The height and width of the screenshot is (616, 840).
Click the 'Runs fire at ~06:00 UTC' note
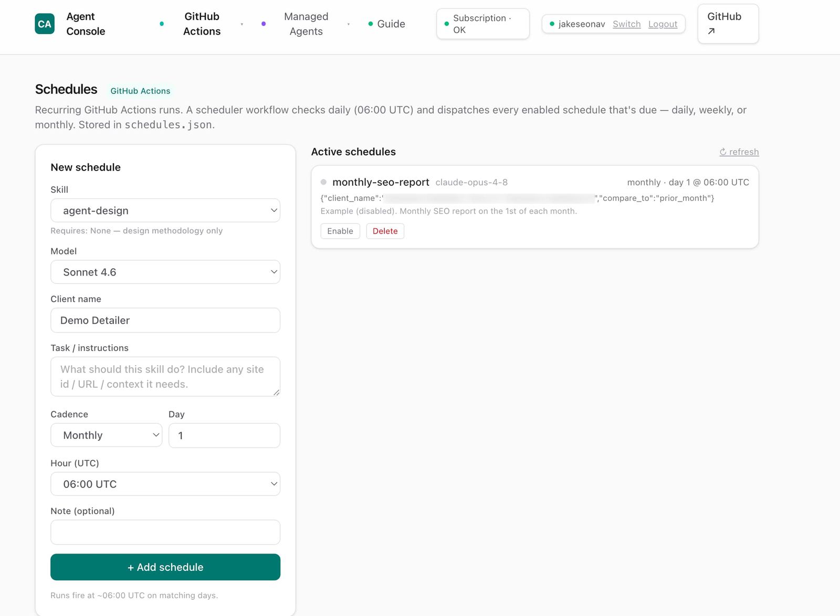pos(134,596)
